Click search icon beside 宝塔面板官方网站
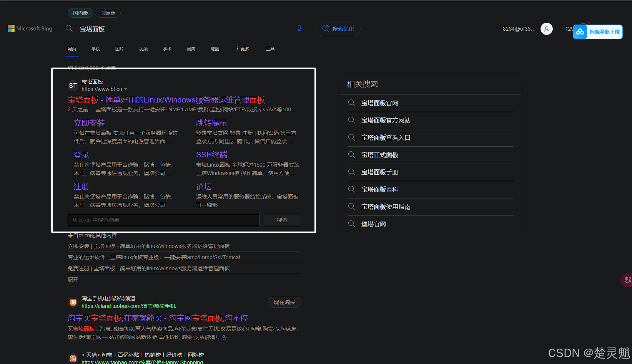 tap(351, 120)
